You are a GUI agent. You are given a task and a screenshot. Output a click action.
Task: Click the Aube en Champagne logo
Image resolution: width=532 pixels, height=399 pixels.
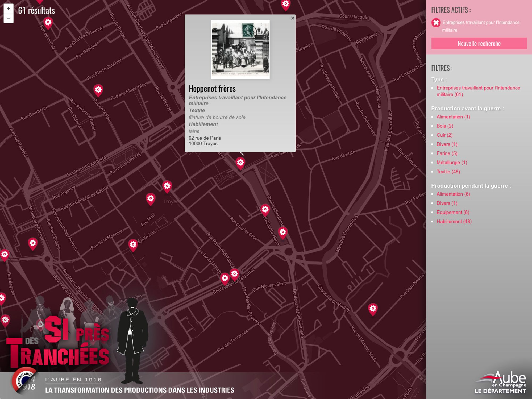click(x=501, y=382)
